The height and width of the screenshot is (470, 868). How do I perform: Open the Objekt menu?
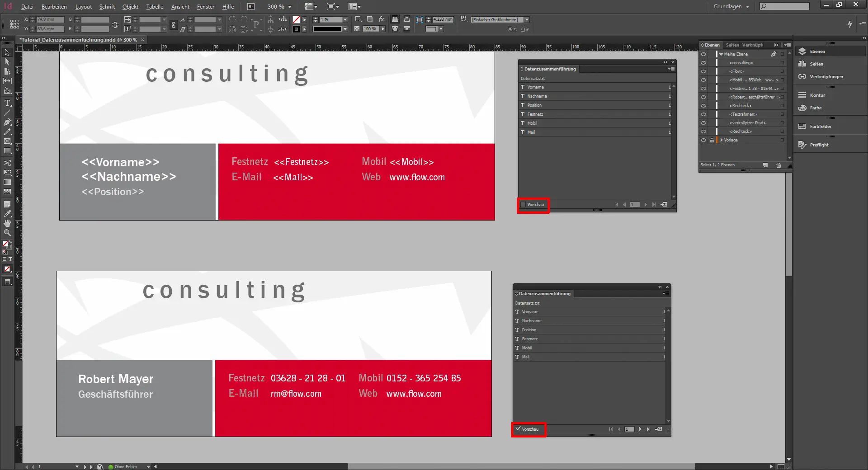coord(130,7)
